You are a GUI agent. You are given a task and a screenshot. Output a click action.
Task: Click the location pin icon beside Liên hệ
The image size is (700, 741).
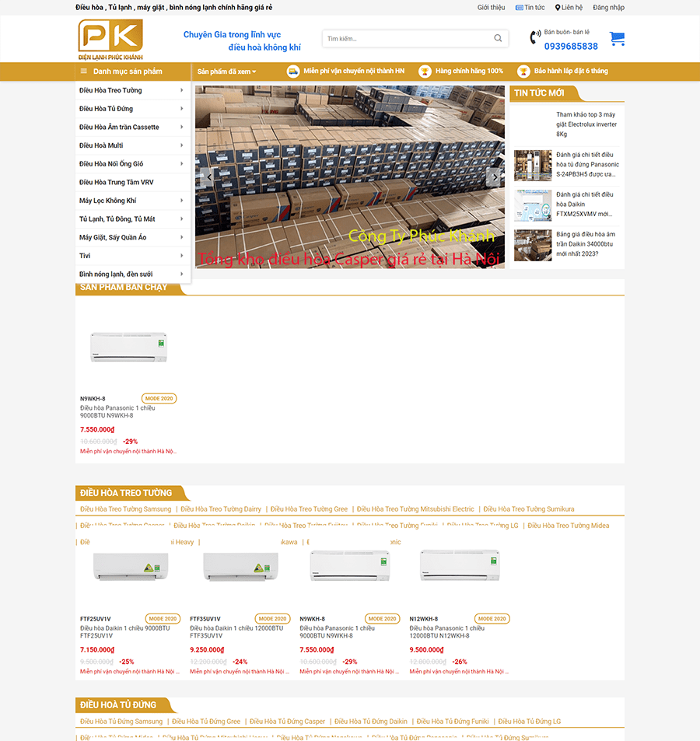pyautogui.click(x=557, y=8)
